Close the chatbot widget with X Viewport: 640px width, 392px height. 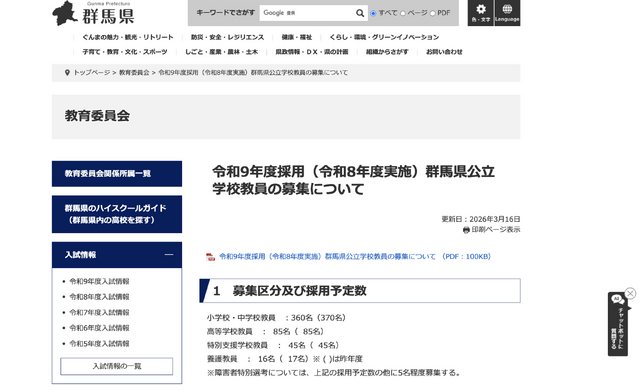pos(630,293)
